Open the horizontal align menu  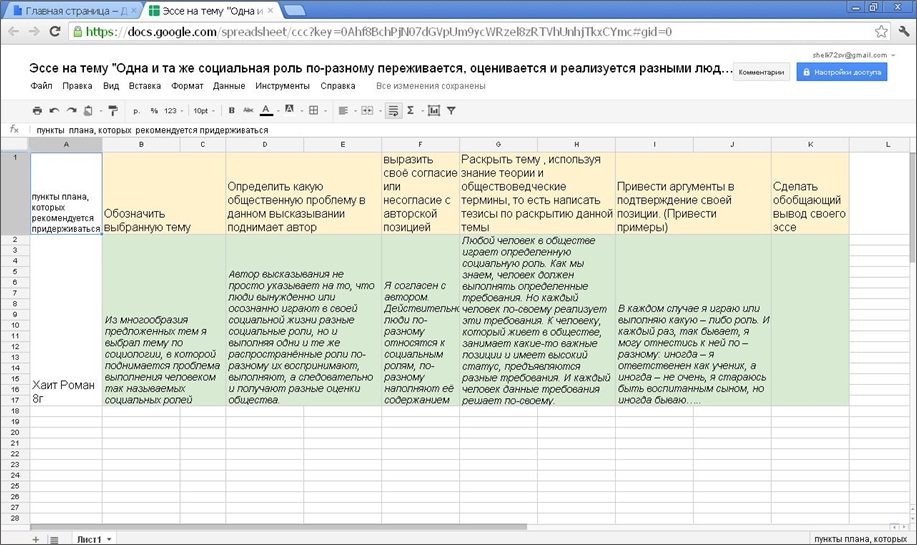(343, 110)
